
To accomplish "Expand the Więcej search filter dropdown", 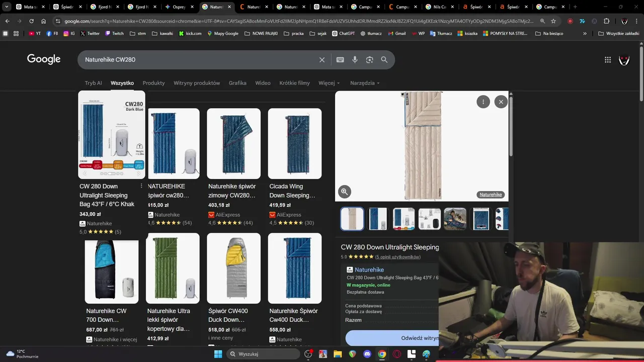I will 329,83.
